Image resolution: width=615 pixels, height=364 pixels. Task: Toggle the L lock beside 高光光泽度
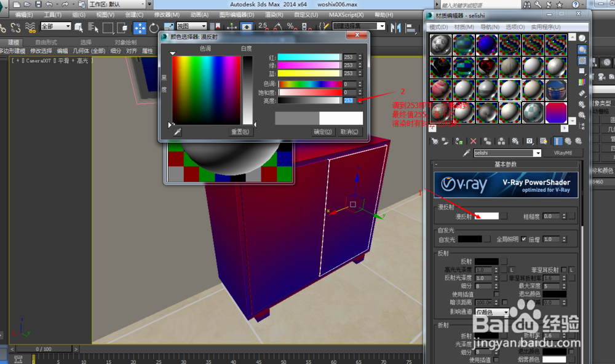pyautogui.click(x=512, y=270)
